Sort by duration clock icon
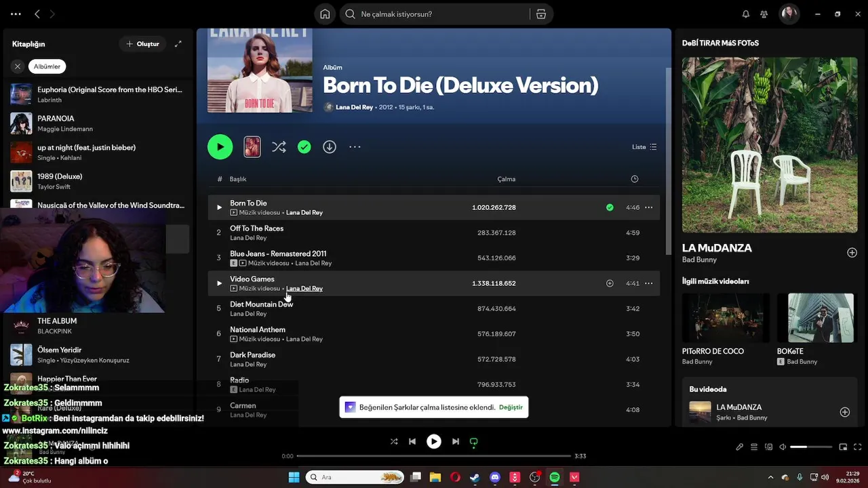868x488 pixels. click(x=635, y=179)
